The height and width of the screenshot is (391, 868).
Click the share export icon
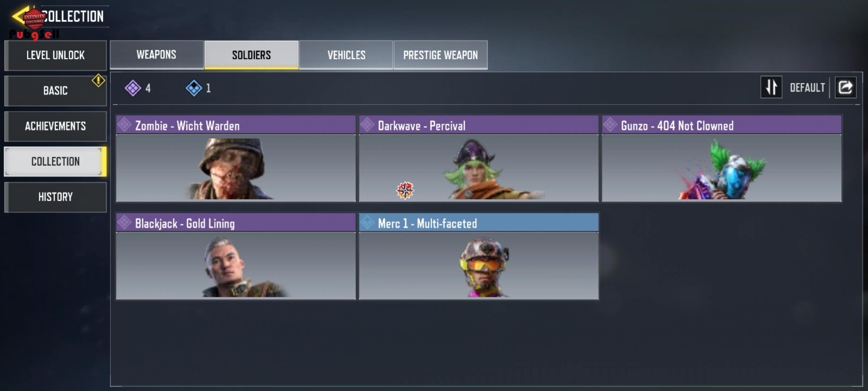coord(845,87)
